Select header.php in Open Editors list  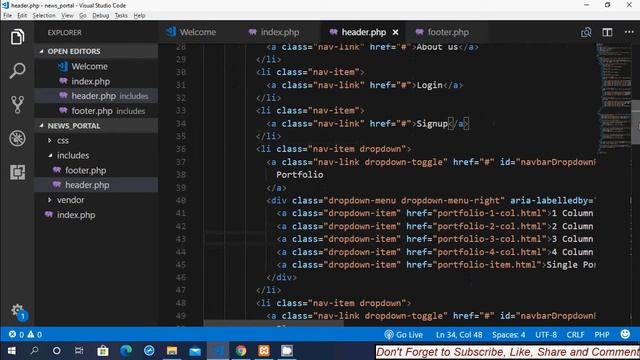pyautogui.click(x=96, y=96)
